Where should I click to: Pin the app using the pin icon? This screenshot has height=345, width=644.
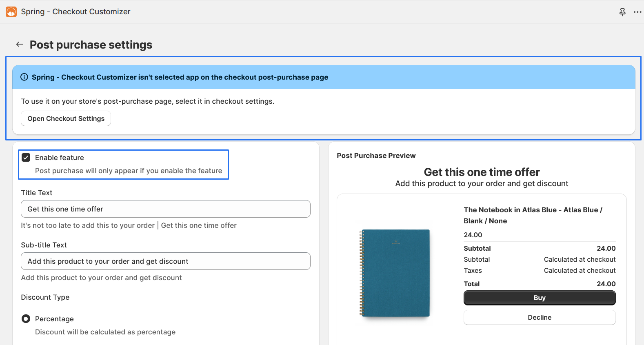tap(622, 12)
